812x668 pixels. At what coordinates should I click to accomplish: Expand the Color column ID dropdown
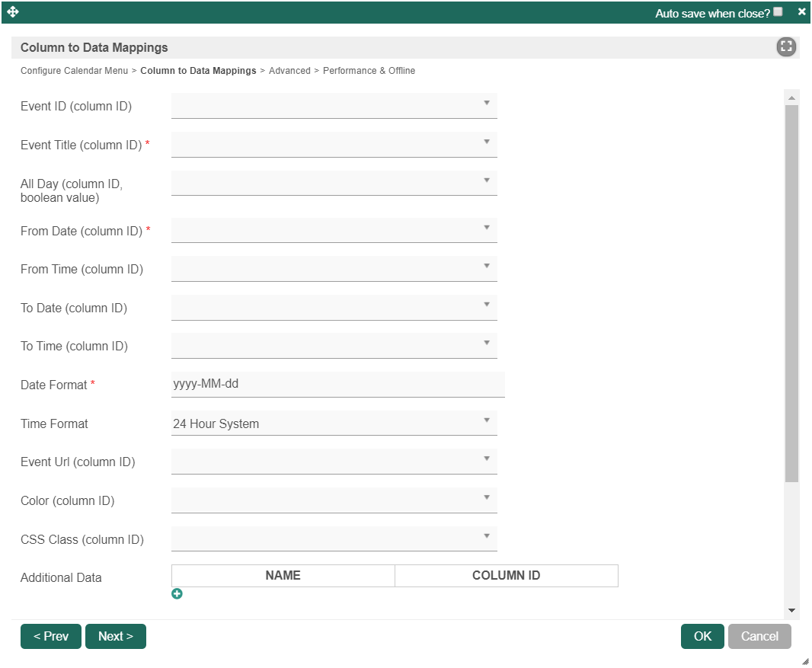[x=334, y=500]
